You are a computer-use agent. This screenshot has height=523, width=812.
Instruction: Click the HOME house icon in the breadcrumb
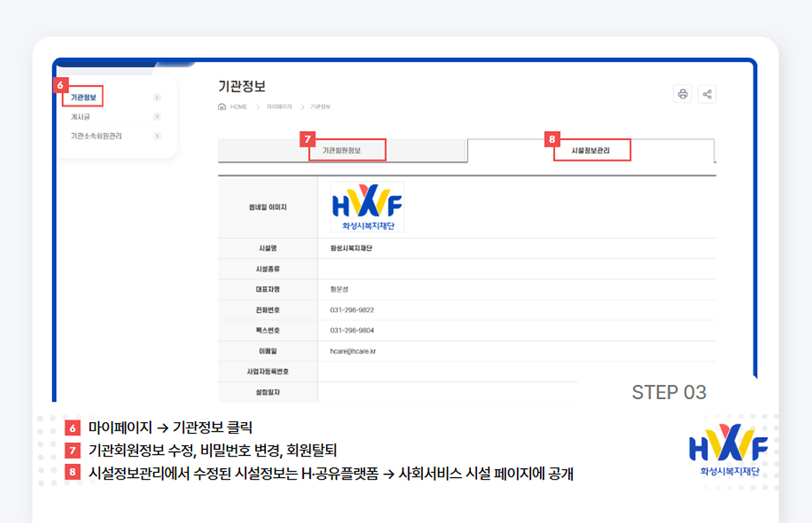[223, 106]
